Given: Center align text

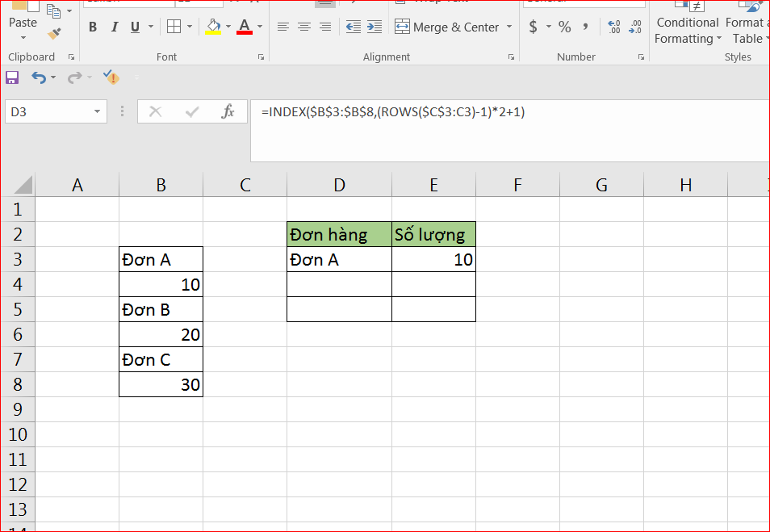Looking at the screenshot, I should tap(304, 27).
